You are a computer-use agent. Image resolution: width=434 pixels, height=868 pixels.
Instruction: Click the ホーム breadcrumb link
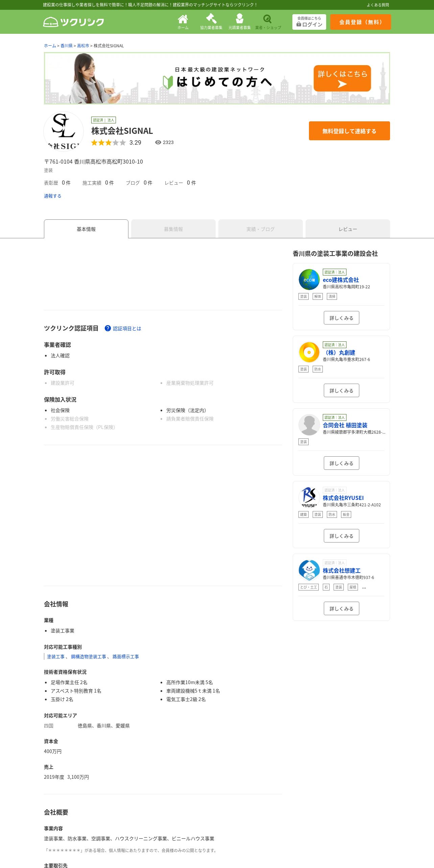(x=50, y=46)
